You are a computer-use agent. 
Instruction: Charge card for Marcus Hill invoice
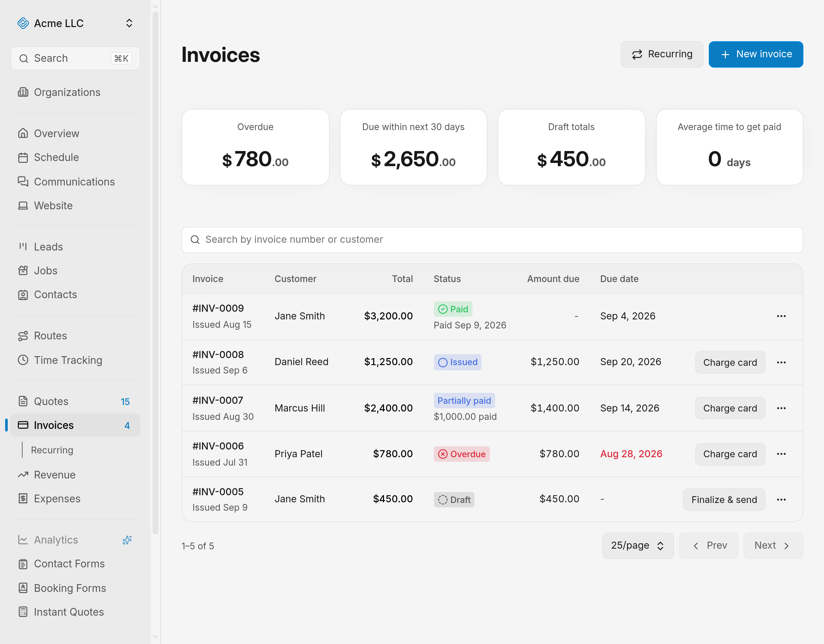click(730, 408)
